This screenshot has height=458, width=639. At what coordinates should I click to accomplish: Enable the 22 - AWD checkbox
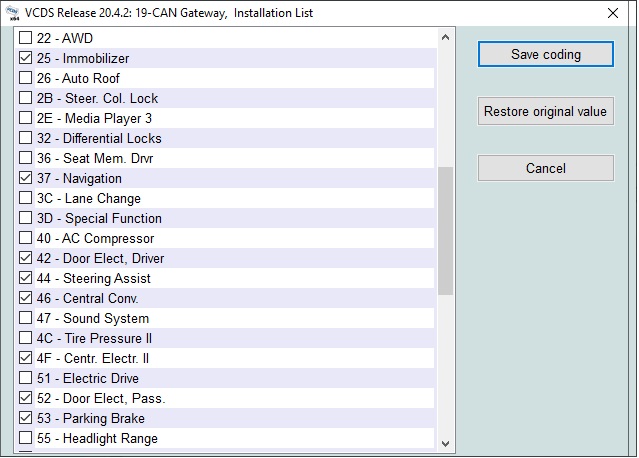(25, 38)
